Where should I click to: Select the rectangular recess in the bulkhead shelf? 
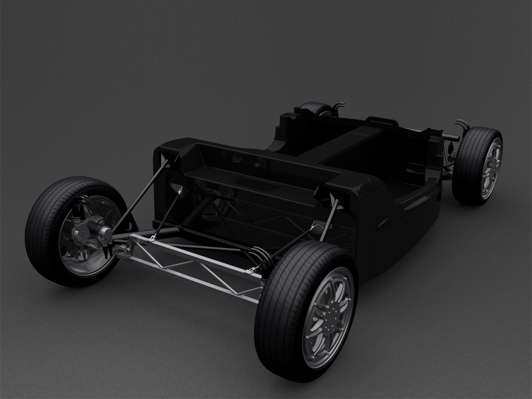click(249, 182)
